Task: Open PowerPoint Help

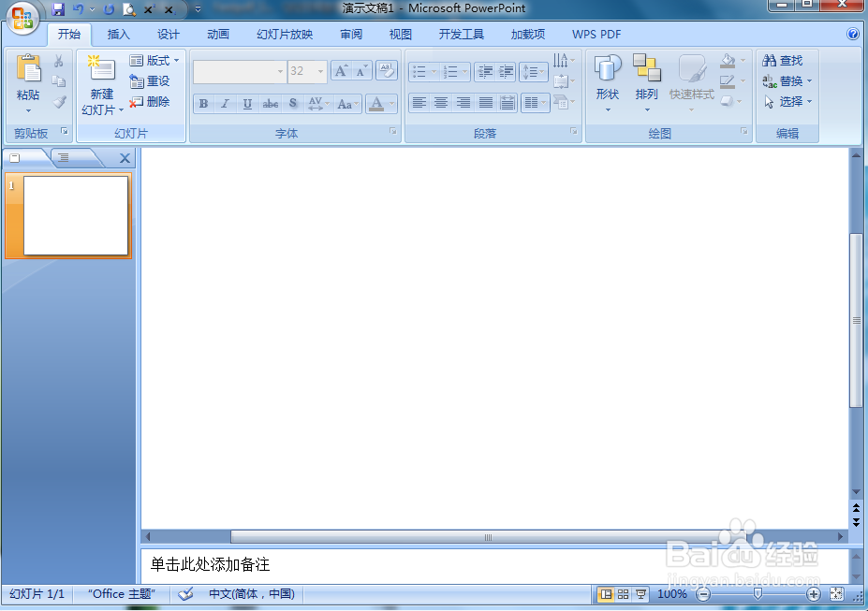Action: click(853, 34)
